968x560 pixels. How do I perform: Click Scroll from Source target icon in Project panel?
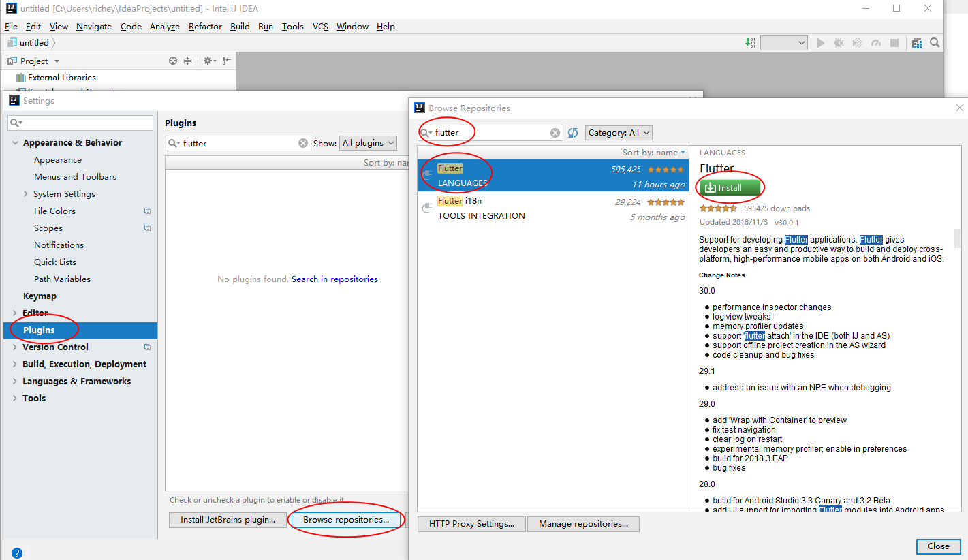(173, 61)
